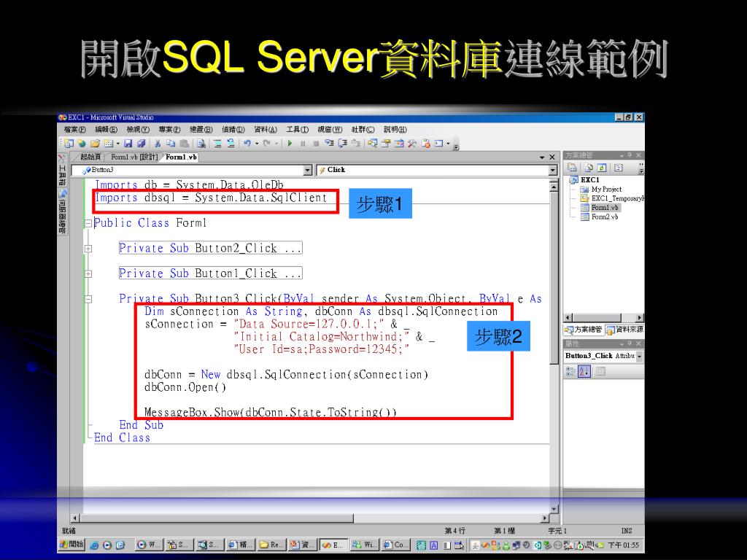The height and width of the screenshot is (560, 747).
Task: Select My Project in Solution Explorer
Action: 606,189
